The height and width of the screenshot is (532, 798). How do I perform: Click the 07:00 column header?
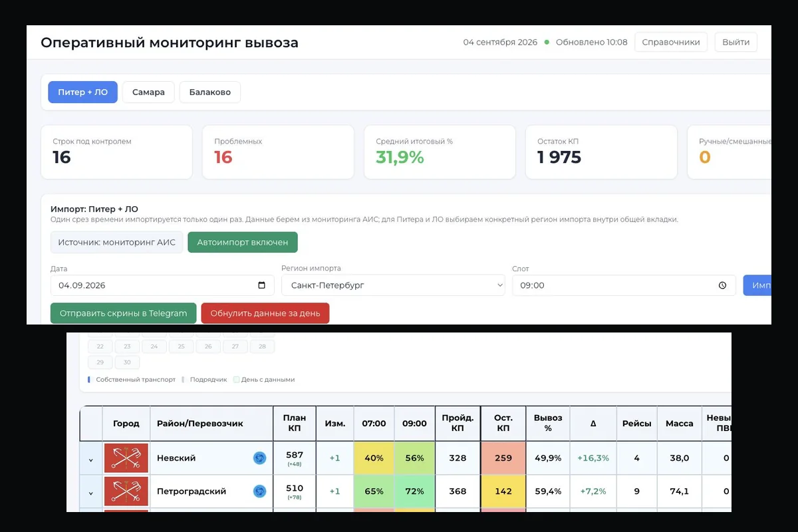point(374,423)
